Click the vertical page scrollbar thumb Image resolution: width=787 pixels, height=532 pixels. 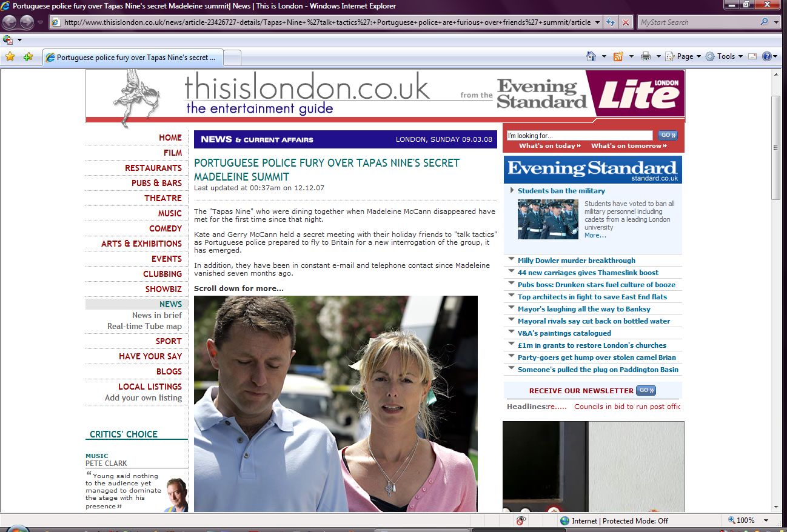775,147
